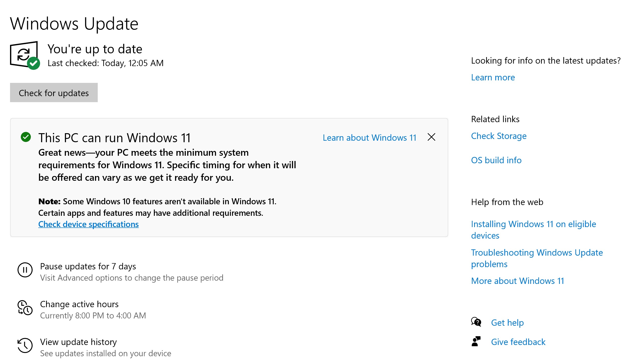Click the Get help chat bubble icon
The width and height of the screenshot is (631, 364).
coord(476,322)
